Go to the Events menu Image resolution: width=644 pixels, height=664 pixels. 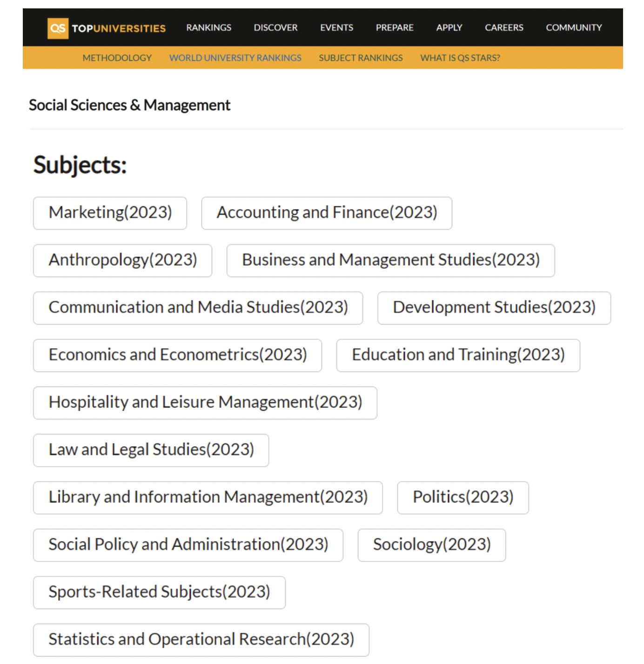click(x=336, y=27)
